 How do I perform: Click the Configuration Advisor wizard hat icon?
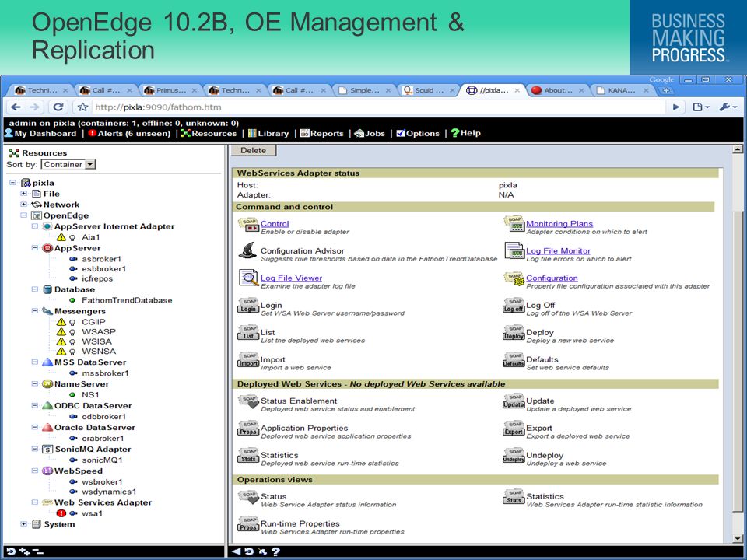click(x=247, y=250)
